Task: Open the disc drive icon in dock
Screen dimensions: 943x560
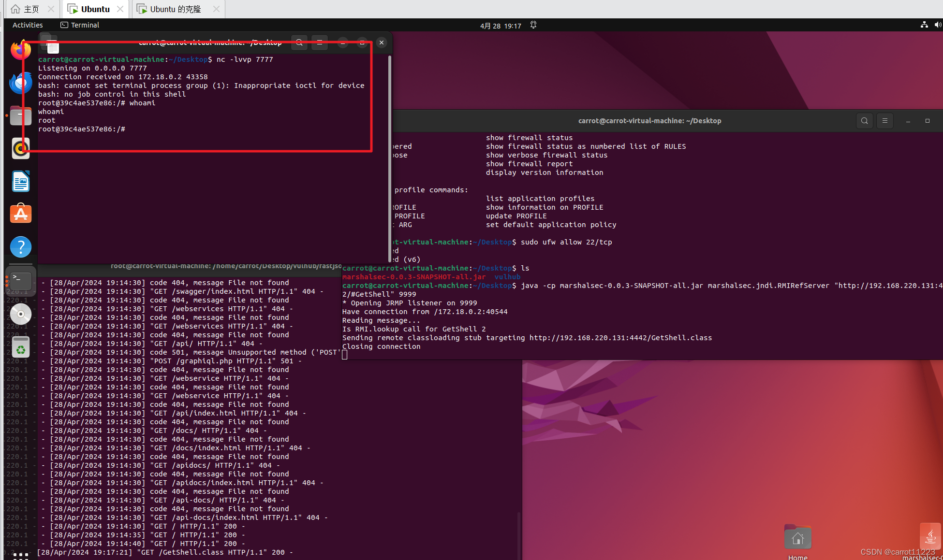Action: point(21,314)
